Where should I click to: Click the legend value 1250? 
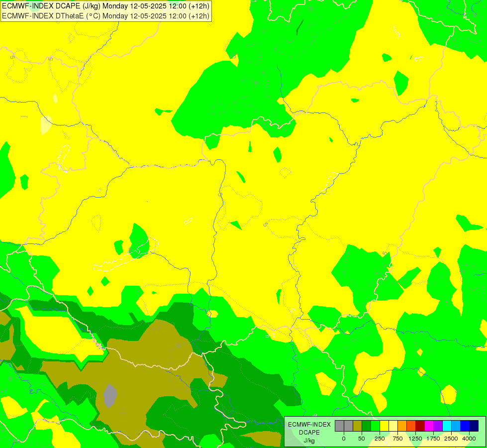(415, 439)
